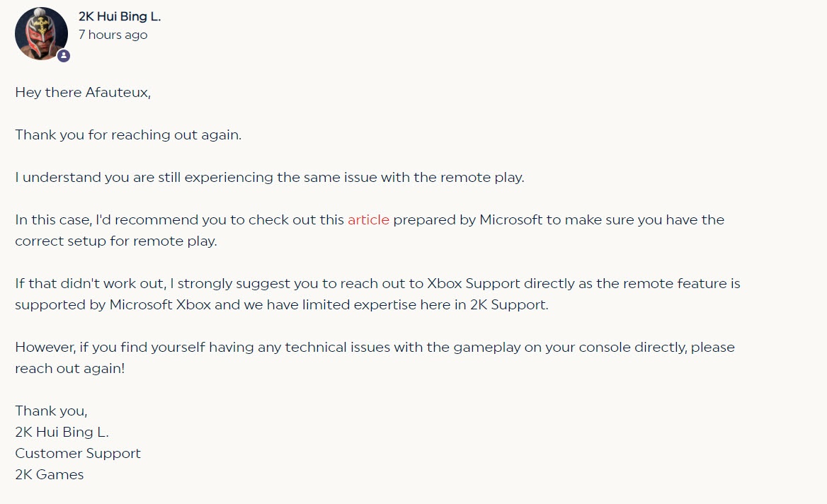Click the 'Customer Support' signature line
This screenshot has width=827, height=504.
78,454
